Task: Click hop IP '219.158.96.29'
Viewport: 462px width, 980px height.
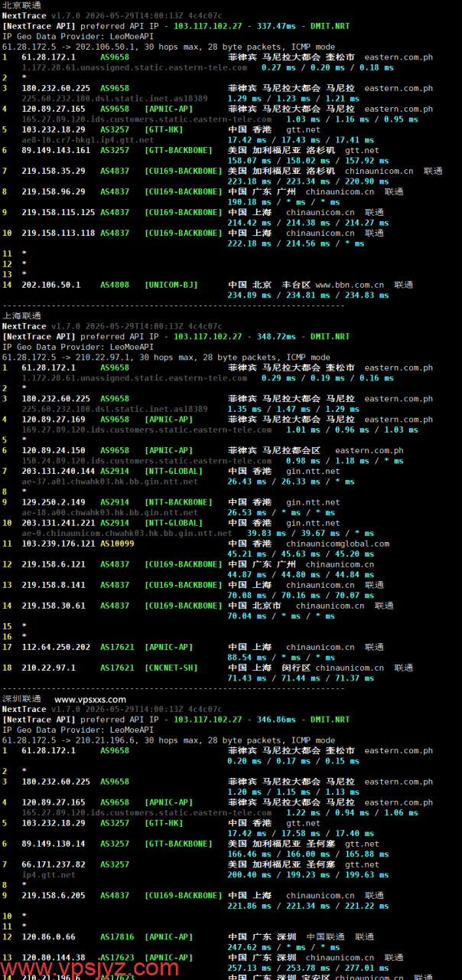Action: click(54, 191)
